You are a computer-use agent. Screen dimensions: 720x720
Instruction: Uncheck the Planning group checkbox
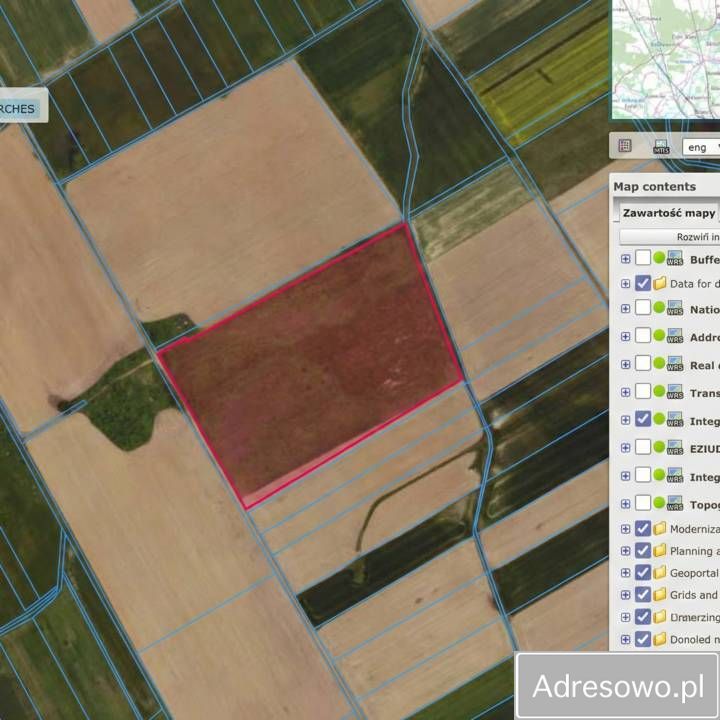(x=643, y=551)
